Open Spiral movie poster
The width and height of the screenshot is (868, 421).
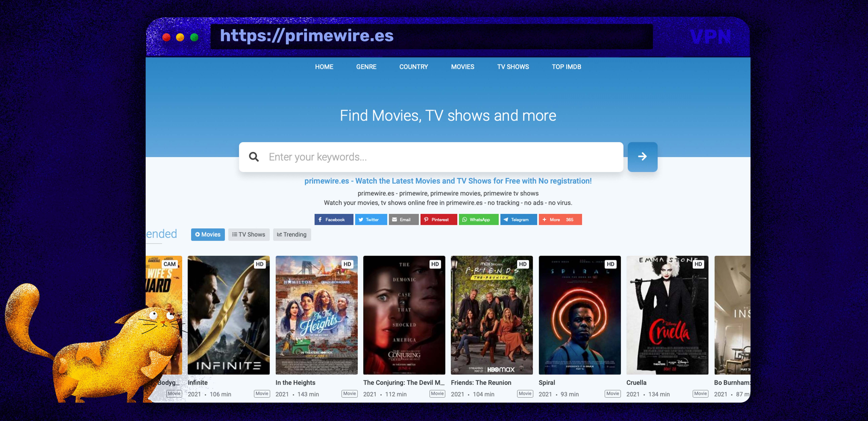(580, 315)
